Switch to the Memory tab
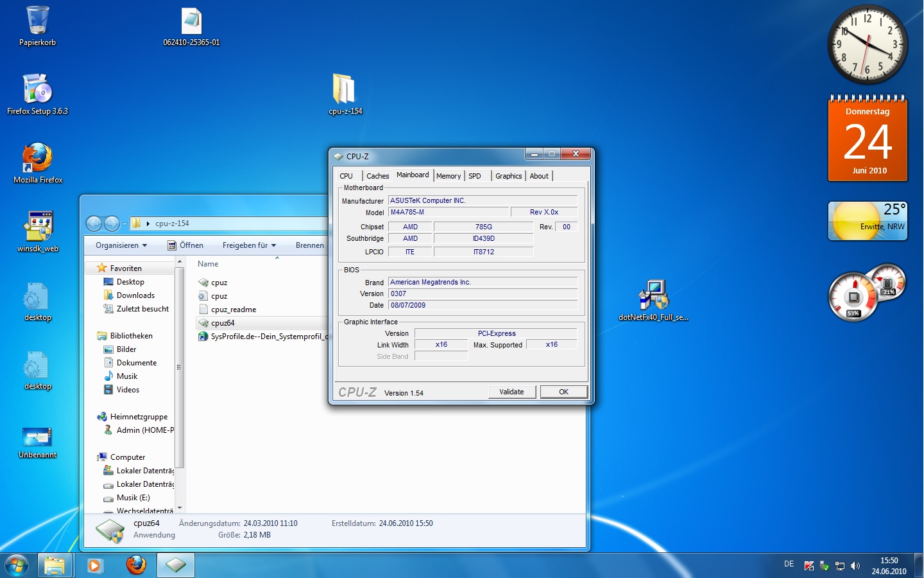Viewport: 924px width, 578px height. (x=449, y=176)
